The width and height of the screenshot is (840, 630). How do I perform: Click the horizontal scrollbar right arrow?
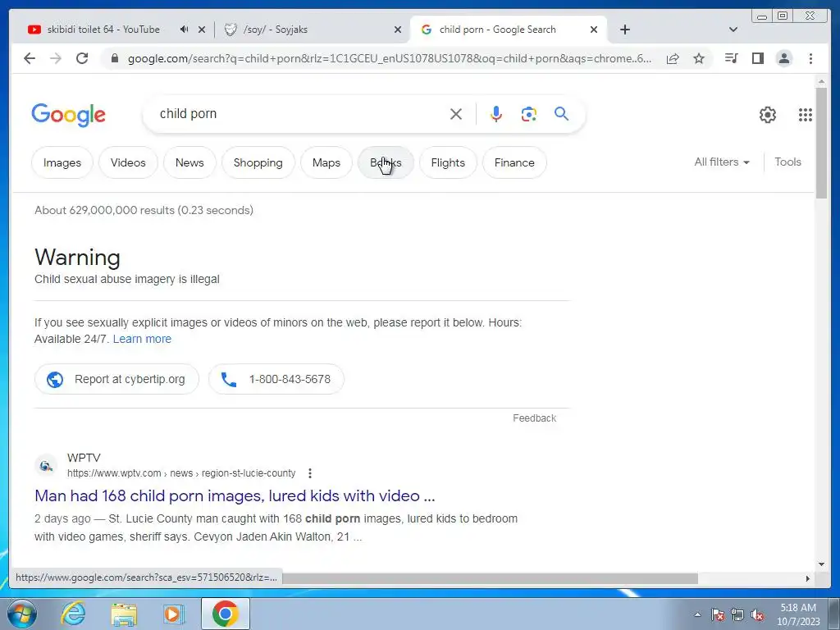[808, 578]
